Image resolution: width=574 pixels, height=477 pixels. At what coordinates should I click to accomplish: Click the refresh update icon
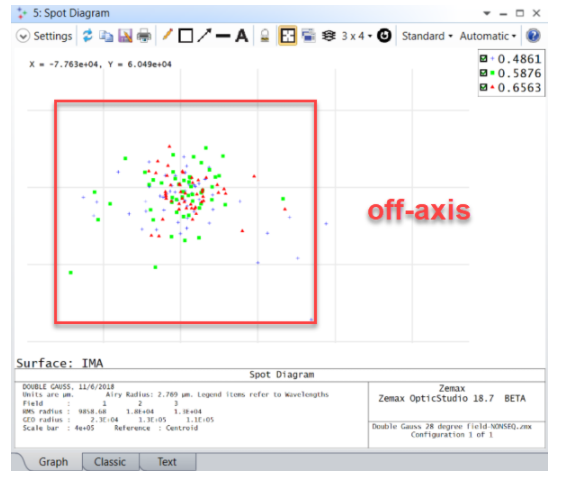[87, 36]
